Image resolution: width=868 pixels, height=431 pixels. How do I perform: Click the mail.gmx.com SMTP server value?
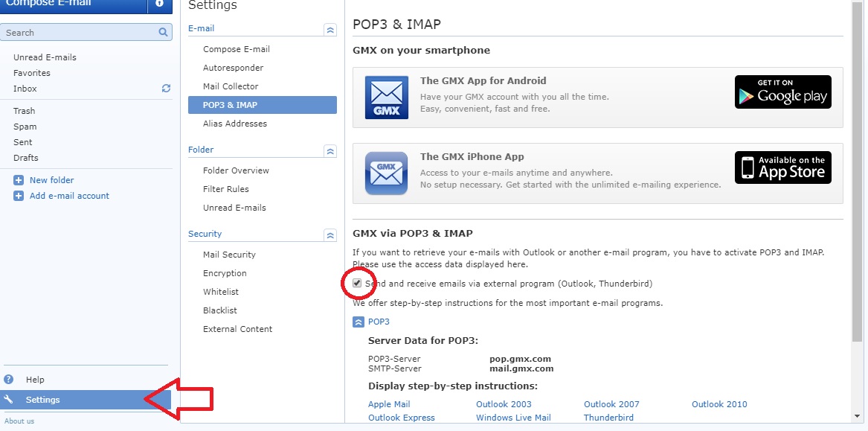pos(521,368)
